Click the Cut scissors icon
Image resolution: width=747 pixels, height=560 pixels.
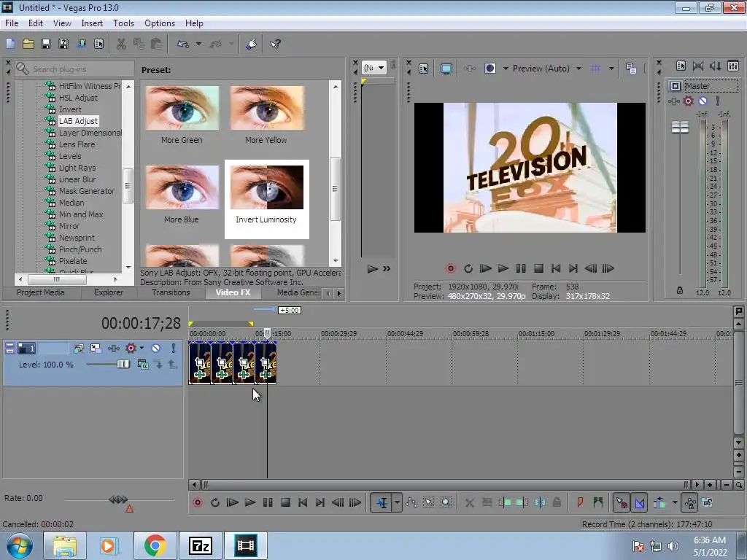pos(122,44)
